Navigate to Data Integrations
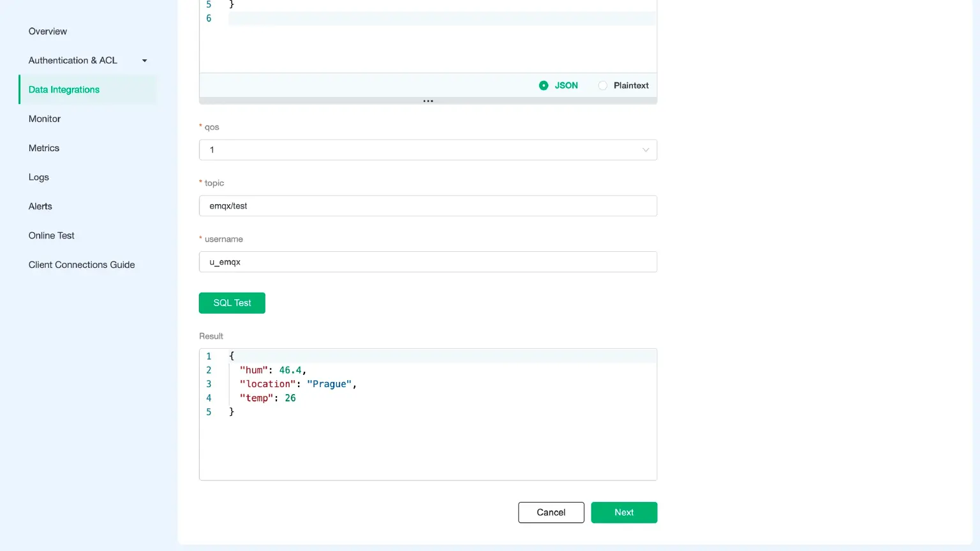 (x=63, y=89)
